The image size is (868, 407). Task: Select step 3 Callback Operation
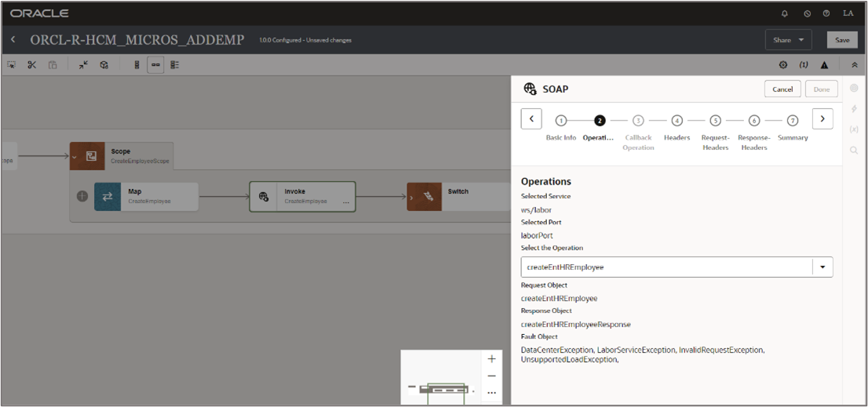[638, 121]
